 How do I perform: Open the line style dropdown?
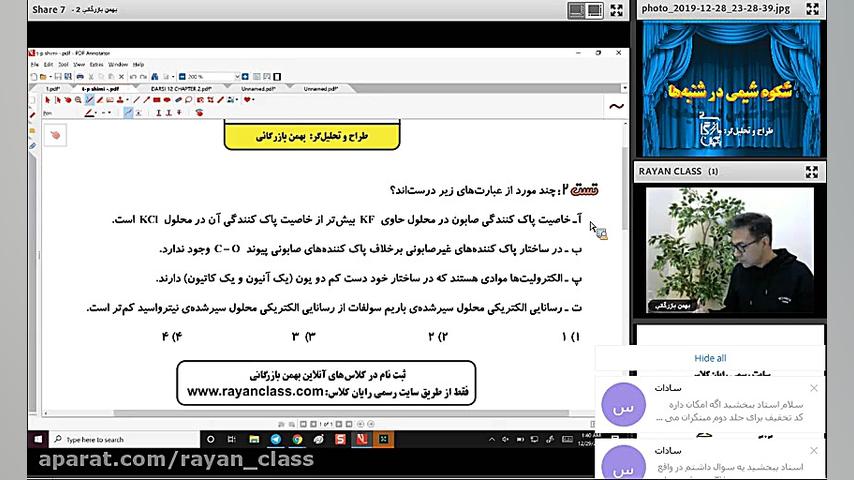(x=109, y=113)
